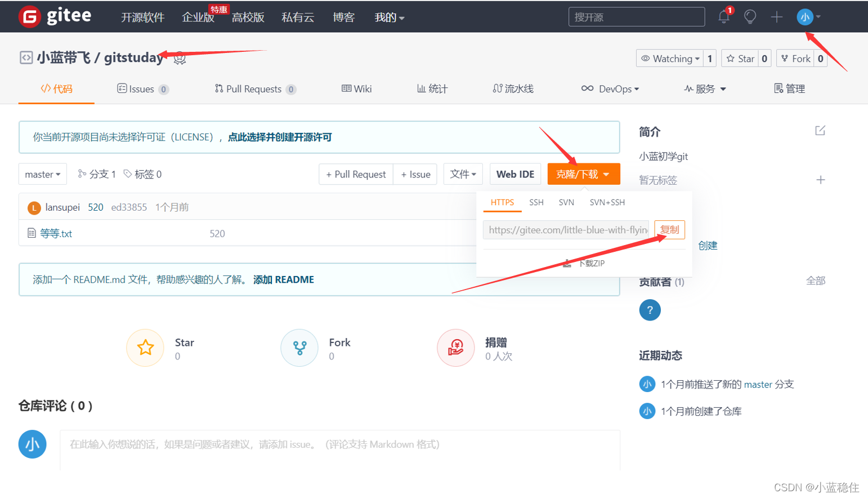The height and width of the screenshot is (498, 868).
Task: Open the master branch dropdown
Action: (x=43, y=174)
